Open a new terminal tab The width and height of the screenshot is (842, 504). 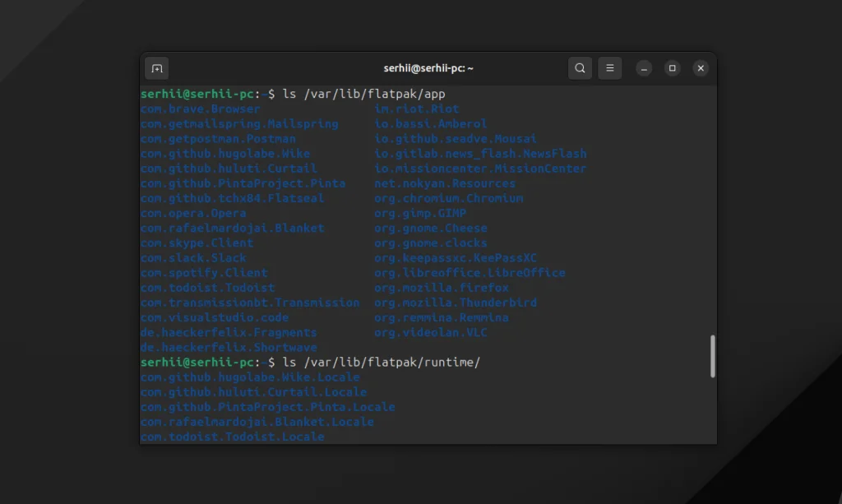click(x=156, y=68)
